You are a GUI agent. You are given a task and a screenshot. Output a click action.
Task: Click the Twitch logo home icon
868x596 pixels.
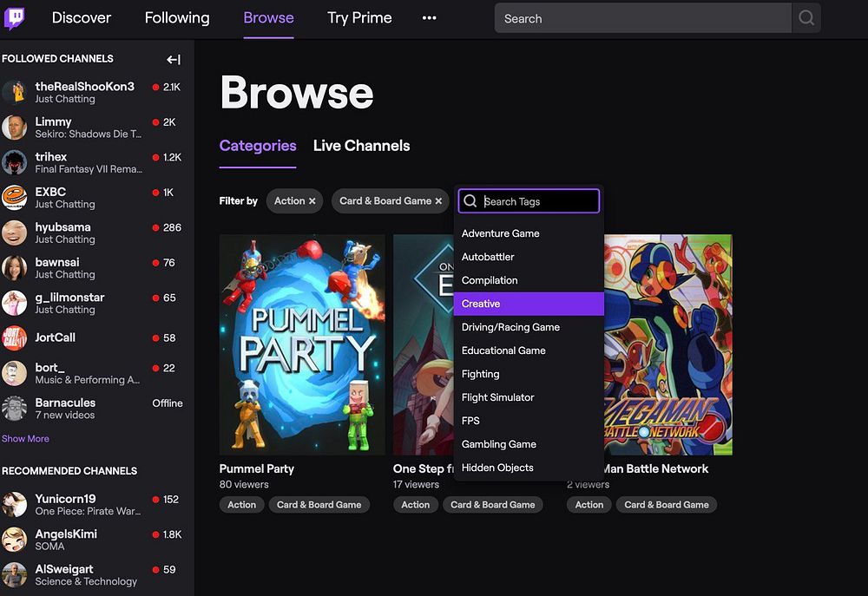coord(15,17)
